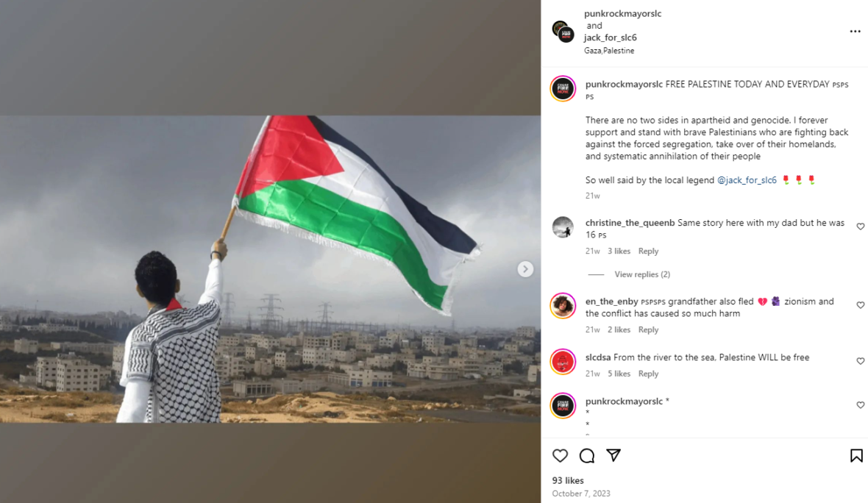Share the post via paper plane icon

(x=613, y=455)
